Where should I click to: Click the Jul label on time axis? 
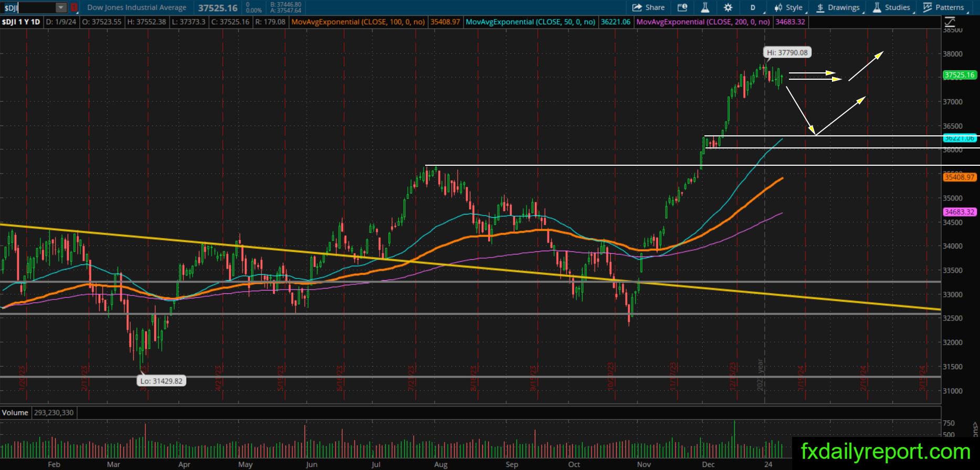coord(376,464)
